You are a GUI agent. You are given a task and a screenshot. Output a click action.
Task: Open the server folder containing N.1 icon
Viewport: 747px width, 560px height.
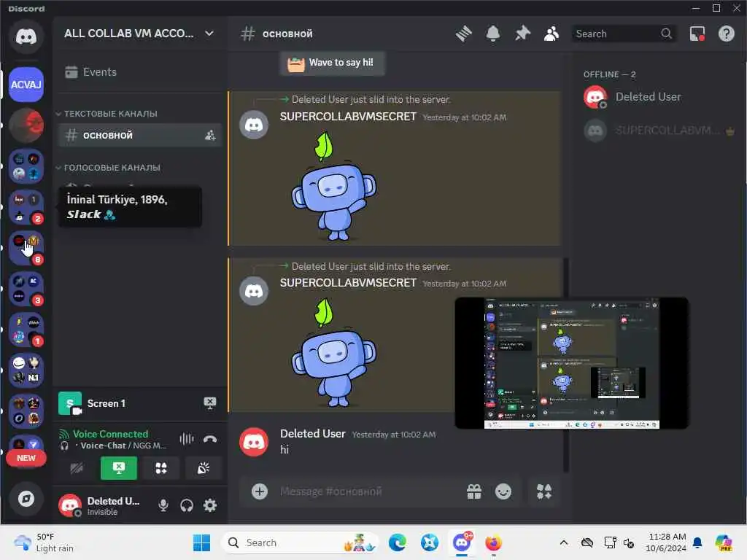point(26,370)
